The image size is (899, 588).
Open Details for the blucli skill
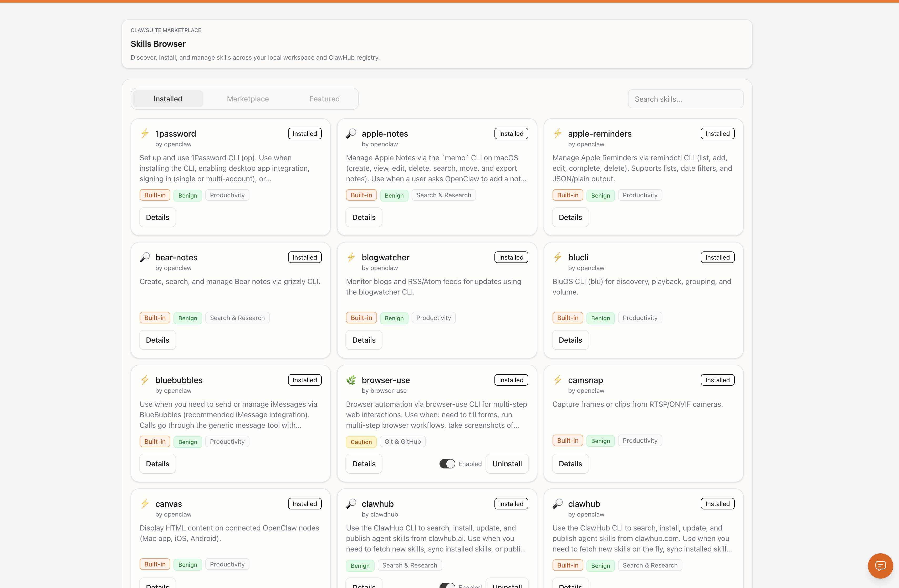click(570, 340)
